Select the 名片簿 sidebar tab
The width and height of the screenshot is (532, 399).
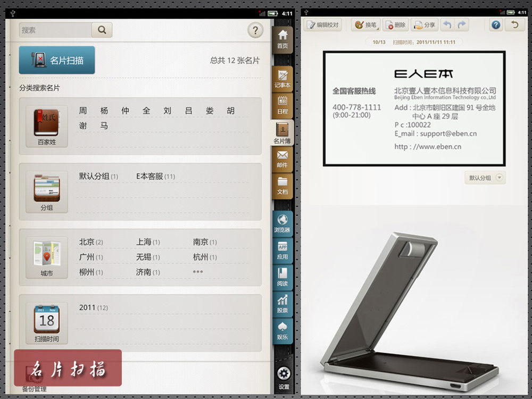coord(282,132)
